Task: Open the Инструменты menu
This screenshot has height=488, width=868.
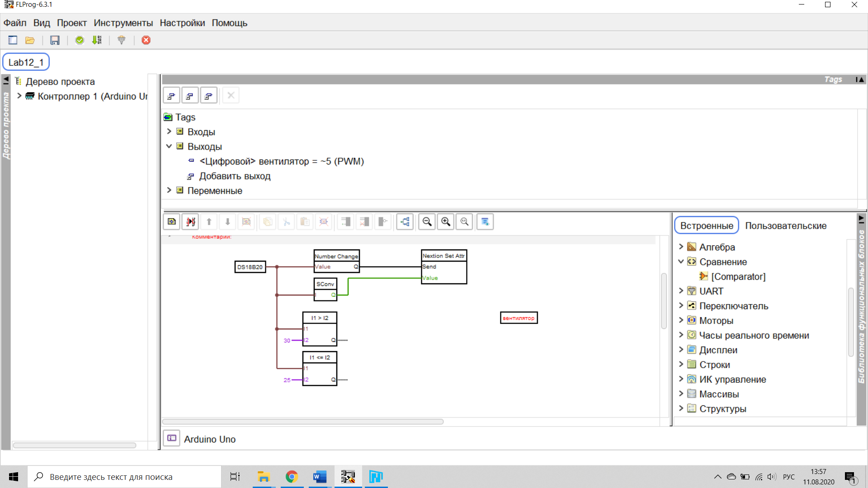Action: point(123,23)
